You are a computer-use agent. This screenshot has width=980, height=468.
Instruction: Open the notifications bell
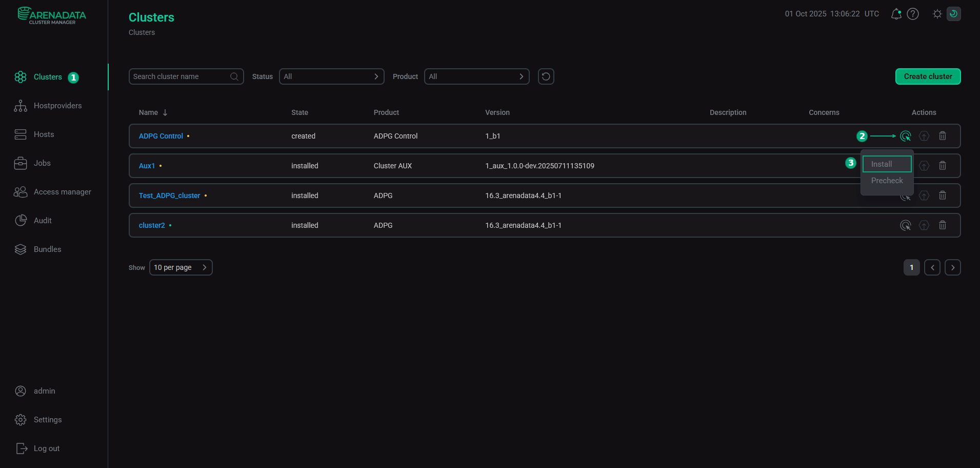click(896, 14)
